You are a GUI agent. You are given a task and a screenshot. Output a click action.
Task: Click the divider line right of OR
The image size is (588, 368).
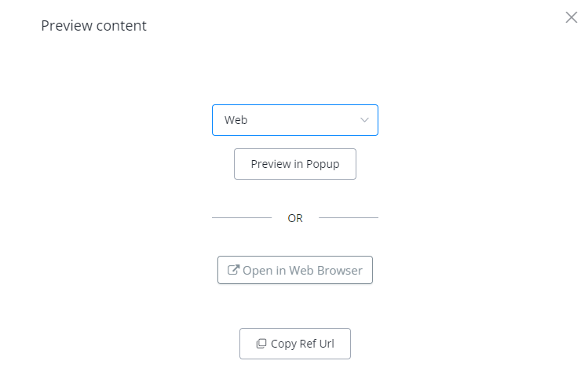tap(349, 217)
